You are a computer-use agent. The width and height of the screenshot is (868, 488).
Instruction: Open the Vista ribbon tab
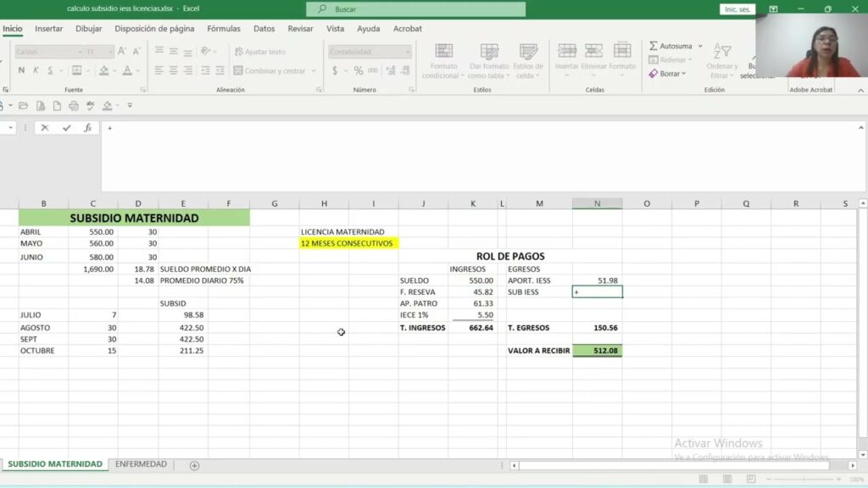pos(335,29)
